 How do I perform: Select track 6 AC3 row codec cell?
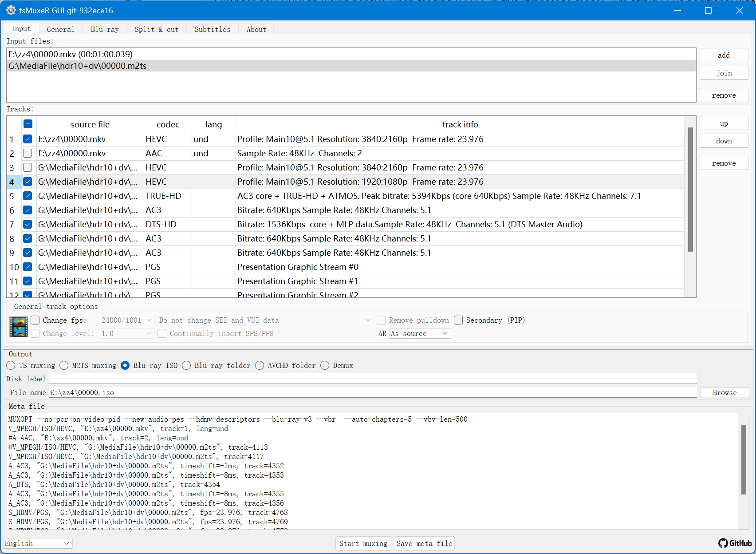coord(168,210)
